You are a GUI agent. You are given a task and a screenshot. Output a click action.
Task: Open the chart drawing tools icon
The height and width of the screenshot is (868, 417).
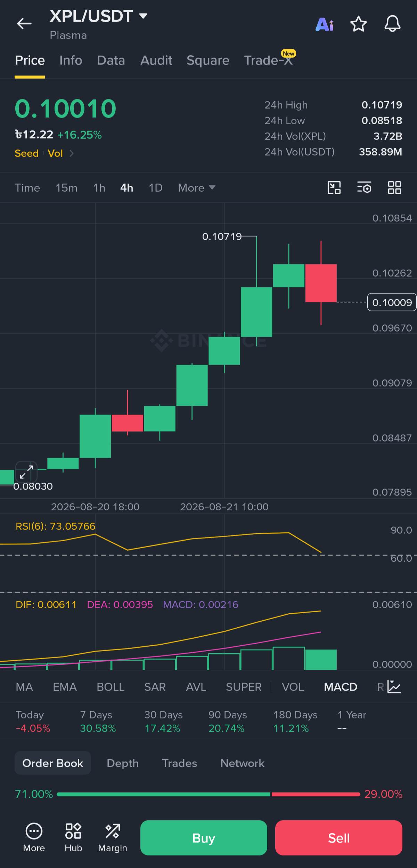tap(334, 188)
